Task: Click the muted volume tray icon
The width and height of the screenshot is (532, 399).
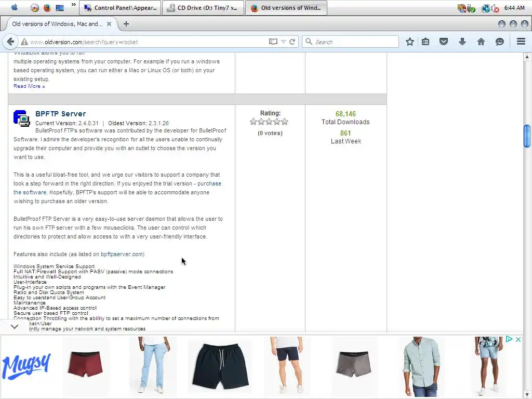Action: (x=495, y=8)
